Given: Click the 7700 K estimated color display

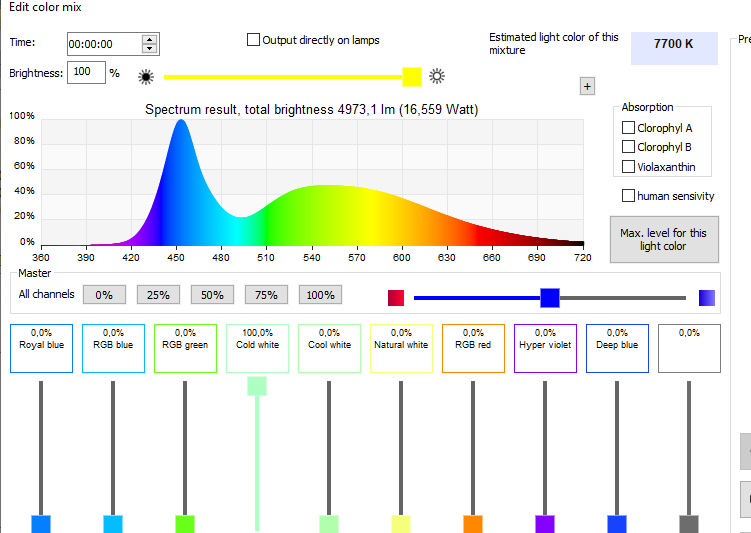Looking at the screenshot, I should point(674,48).
